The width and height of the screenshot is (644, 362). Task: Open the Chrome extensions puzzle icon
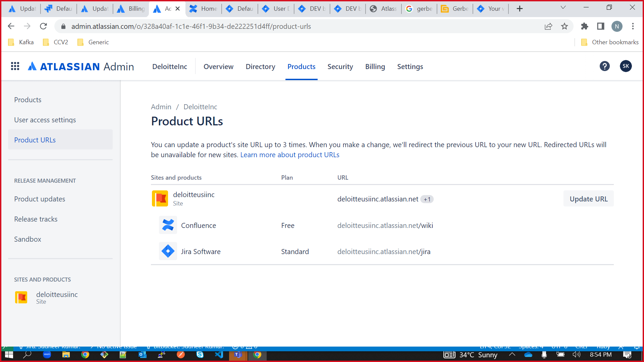click(584, 26)
